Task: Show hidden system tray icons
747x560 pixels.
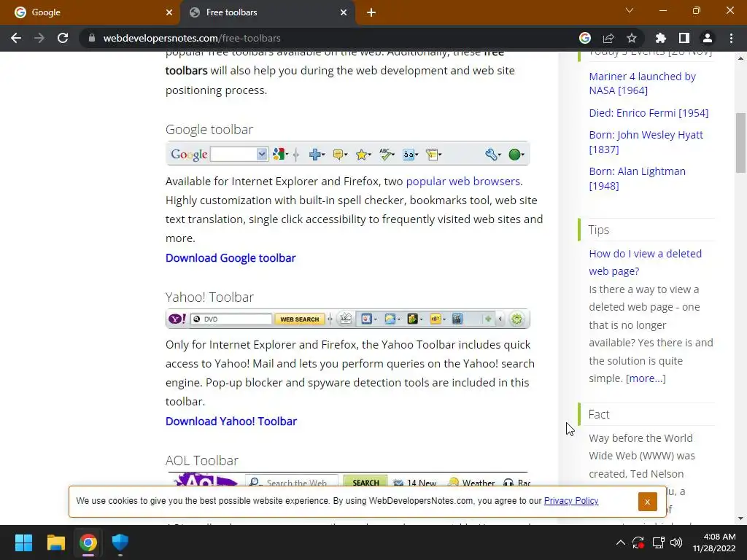Action: pos(620,542)
